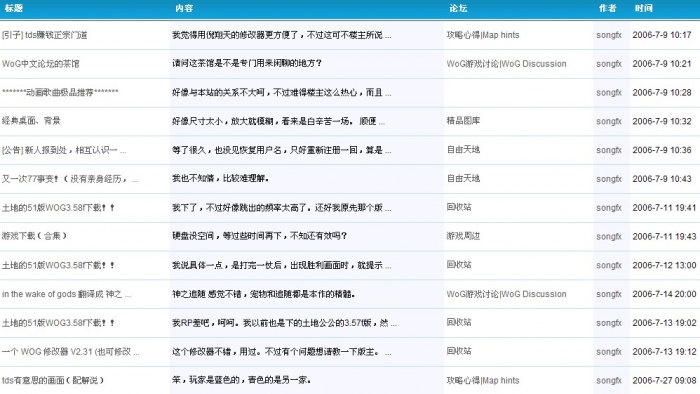Open the reply starting '我觉得用倪翔天的修改器'
The image size is (700, 394).
click(x=282, y=35)
